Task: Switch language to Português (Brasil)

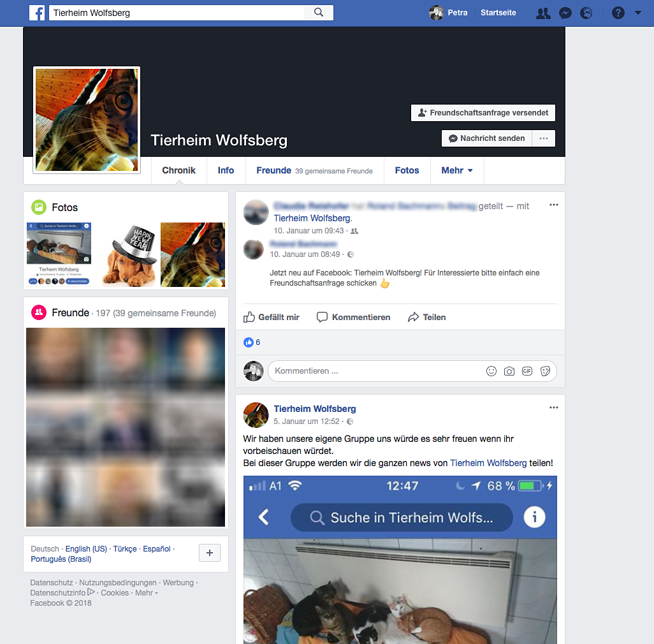Action: [61, 559]
